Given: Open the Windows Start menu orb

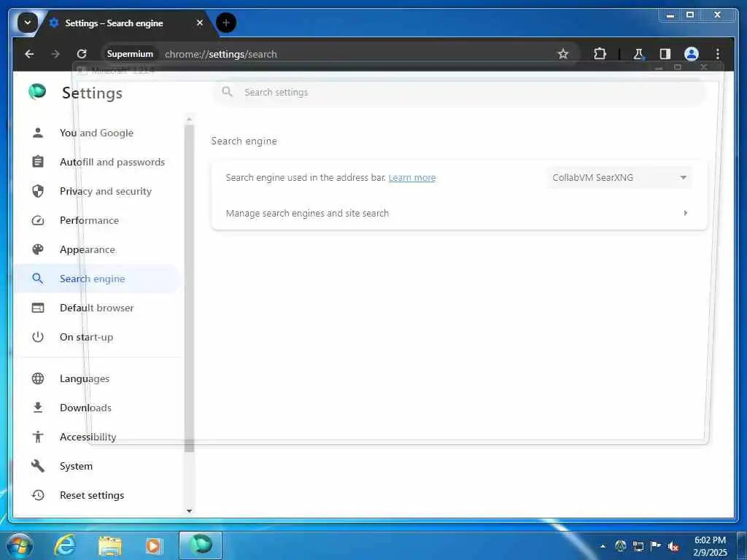Looking at the screenshot, I should coord(20,545).
